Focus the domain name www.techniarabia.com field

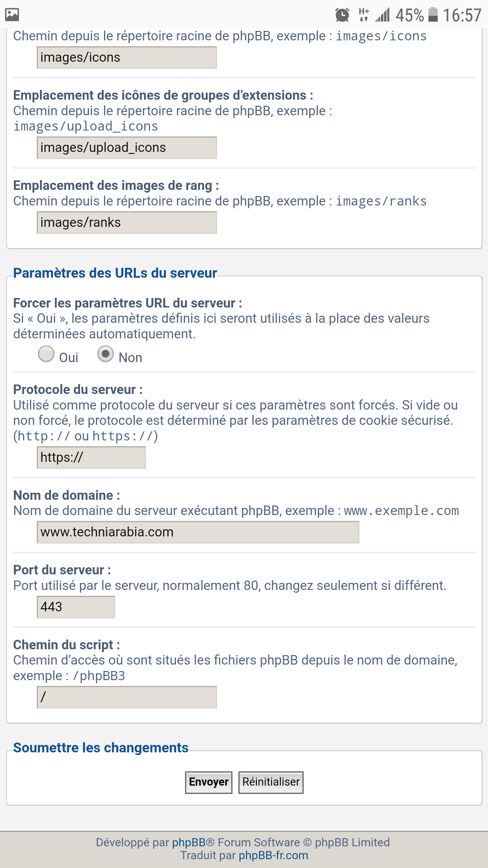[x=198, y=532]
